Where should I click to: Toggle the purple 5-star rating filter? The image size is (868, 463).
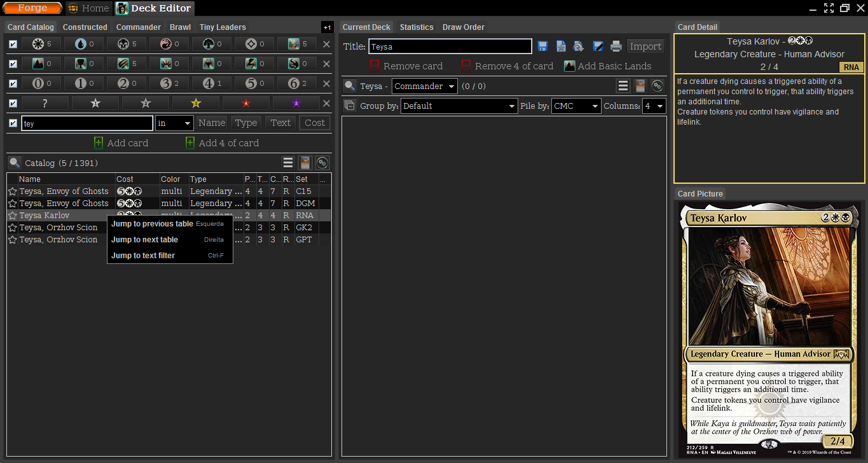296,103
